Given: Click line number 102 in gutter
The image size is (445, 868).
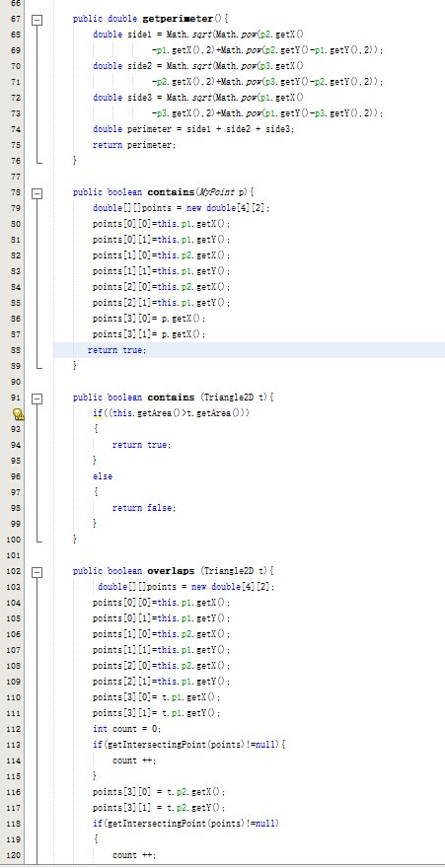Looking at the screenshot, I should pos(13,571).
